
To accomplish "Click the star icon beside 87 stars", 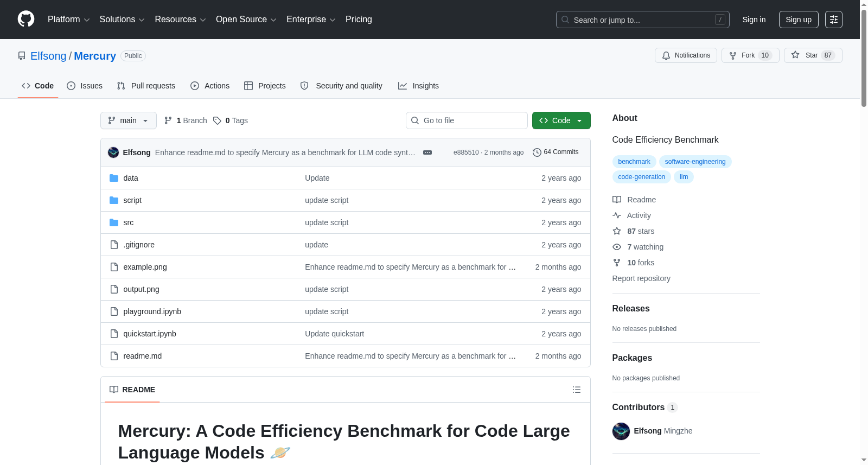I will point(617,231).
